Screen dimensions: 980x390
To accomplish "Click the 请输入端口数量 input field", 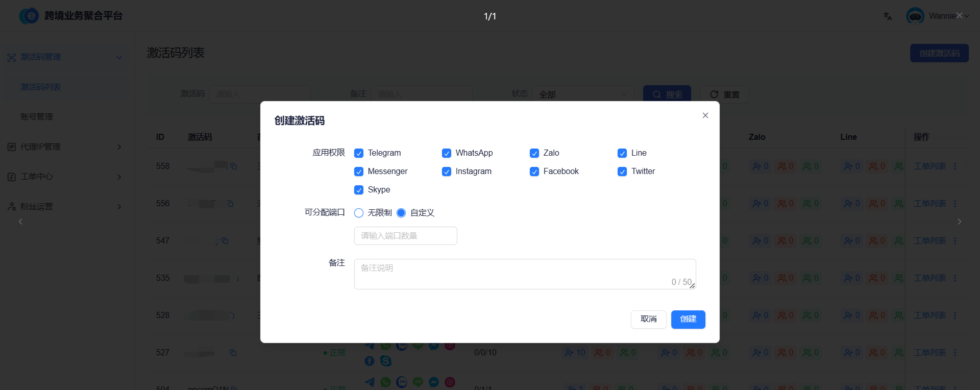I will pyautogui.click(x=405, y=236).
